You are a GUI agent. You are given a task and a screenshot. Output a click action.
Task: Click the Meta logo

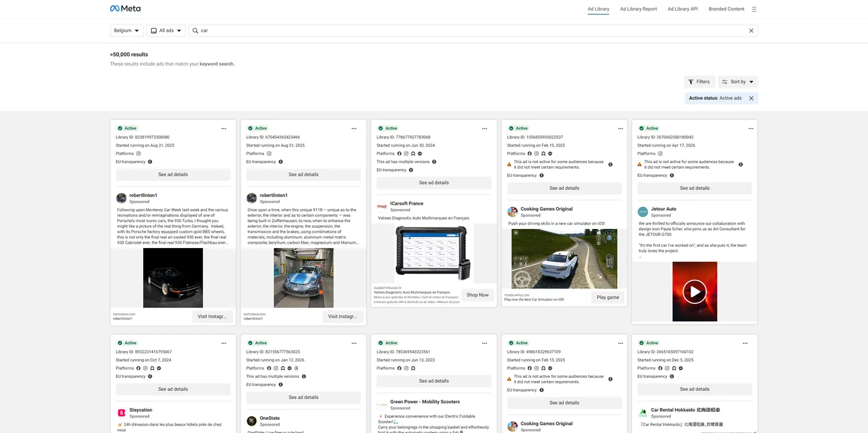[125, 9]
